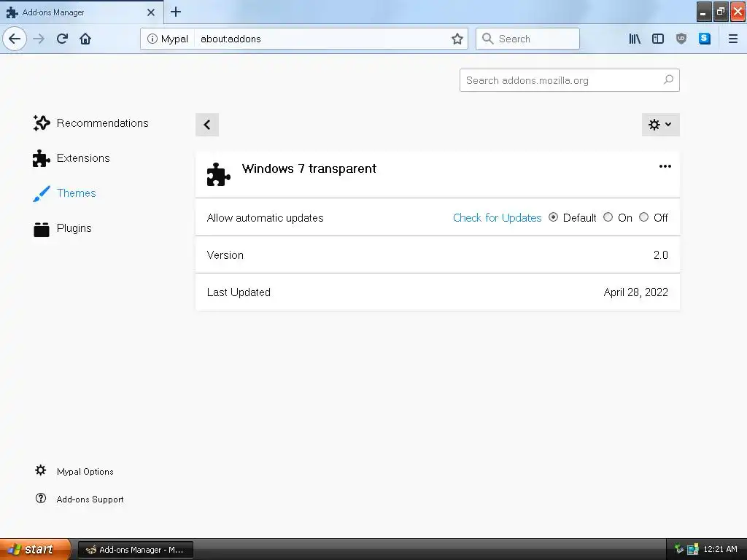Click the green arrow tray icon
The width and height of the screenshot is (747, 560).
click(679, 550)
